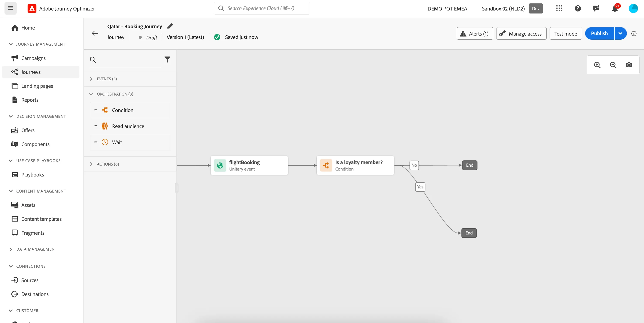The width and height of the screenshot is (644, 323).
Task: Open the palette filter funnel icon
Action: (x=167, y=60)
